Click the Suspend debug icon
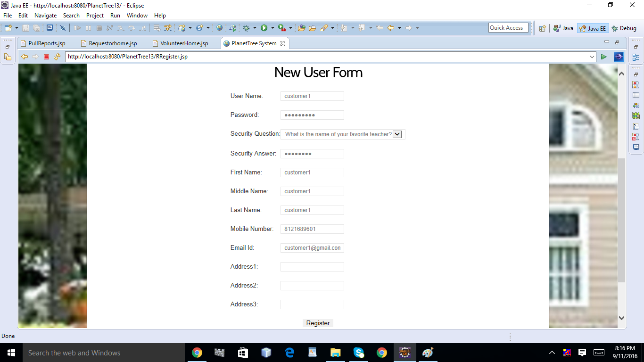 click(x=88, y=28)
